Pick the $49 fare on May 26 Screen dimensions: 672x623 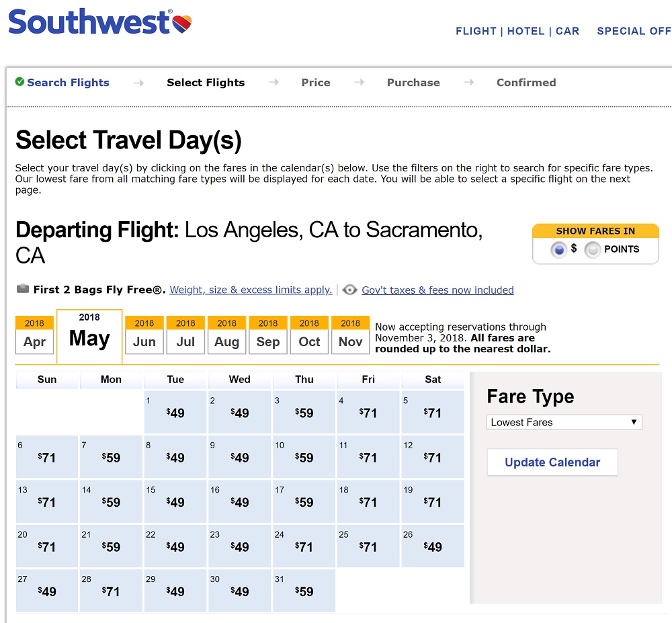click(433, 547)
